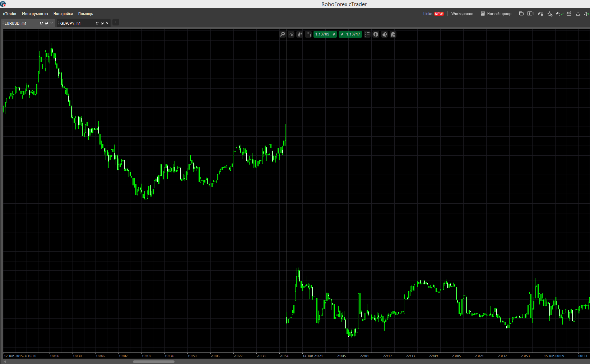
Task: Change chart type with the candlestick icon
Action: 300,34
